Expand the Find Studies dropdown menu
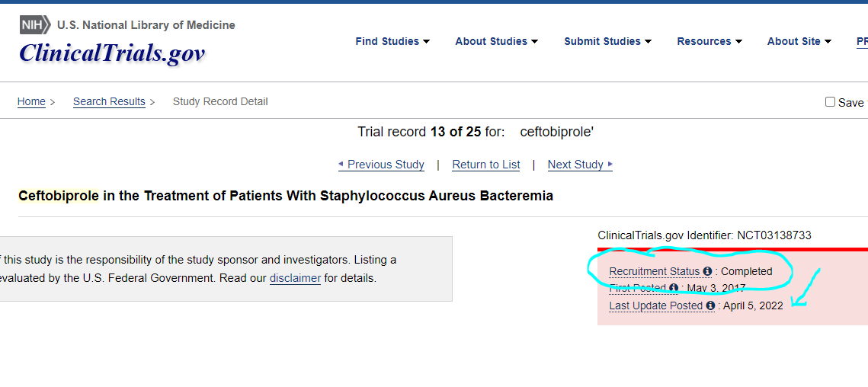This screenshot has height=387, width=868. pos(392,41)
